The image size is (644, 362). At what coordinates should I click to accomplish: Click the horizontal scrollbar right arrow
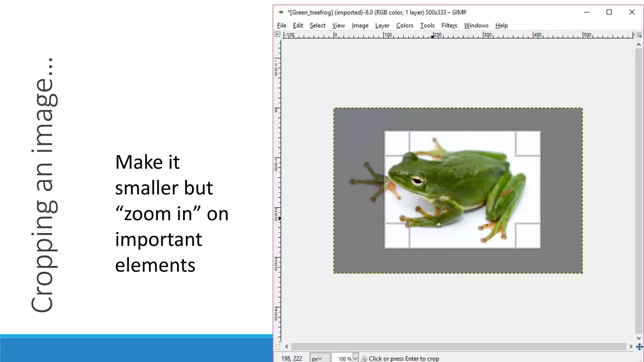tap(631, 347)
